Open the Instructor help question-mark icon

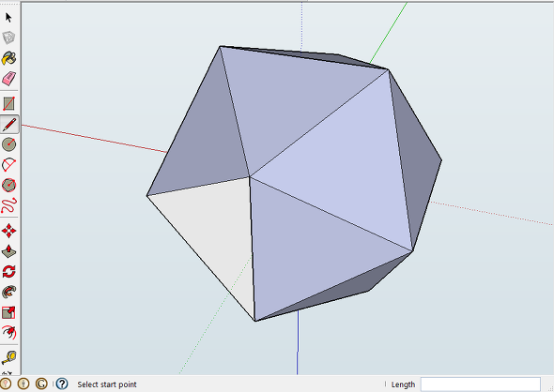(x=62, y=384)
